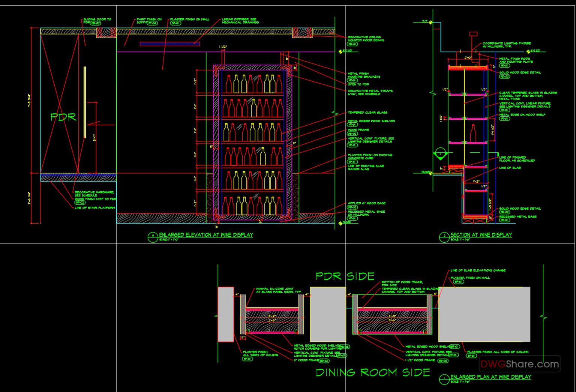Select the SP-01 plaster finish tag on wall note
The width and height of the screenshot is (576, 392).
point(175,24)
